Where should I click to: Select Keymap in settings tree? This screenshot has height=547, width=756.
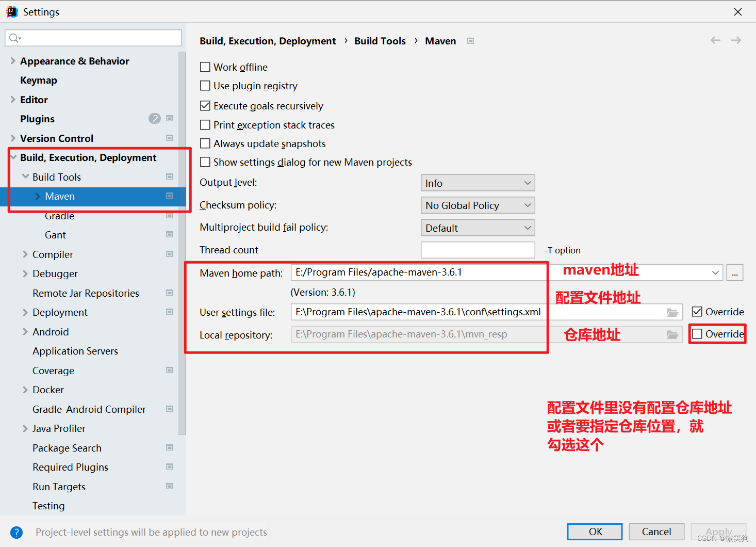(x=39, y=81)
